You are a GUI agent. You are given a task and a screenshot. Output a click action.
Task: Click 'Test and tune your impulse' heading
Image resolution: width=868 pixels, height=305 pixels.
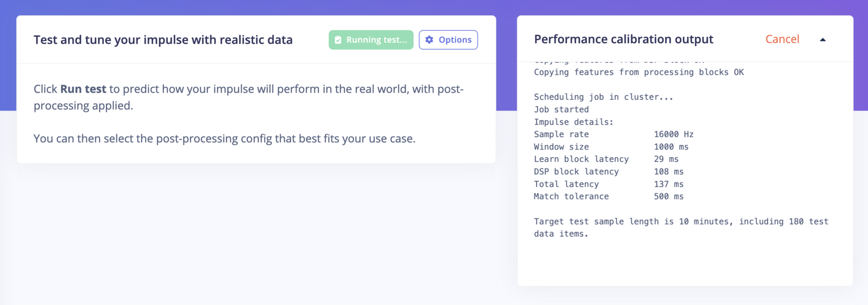point(163,40)
